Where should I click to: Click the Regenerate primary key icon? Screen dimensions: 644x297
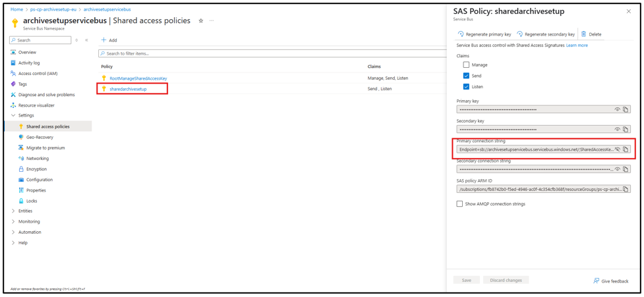tap(460, 34)
